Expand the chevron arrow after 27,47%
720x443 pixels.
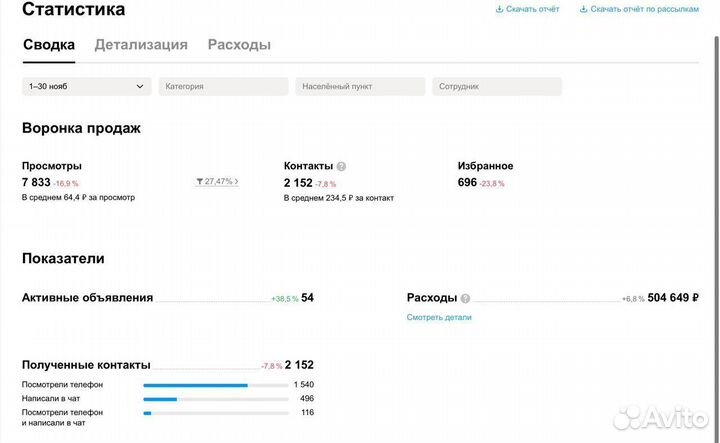237,182
